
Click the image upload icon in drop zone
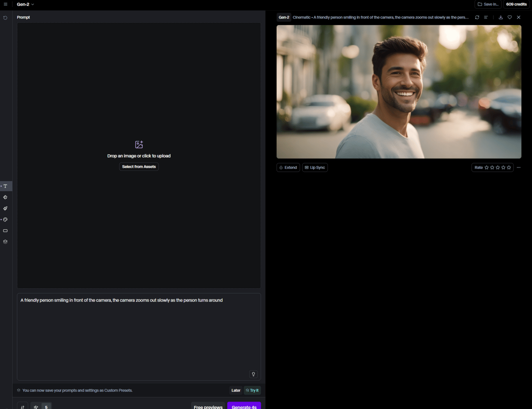(139, 145)
